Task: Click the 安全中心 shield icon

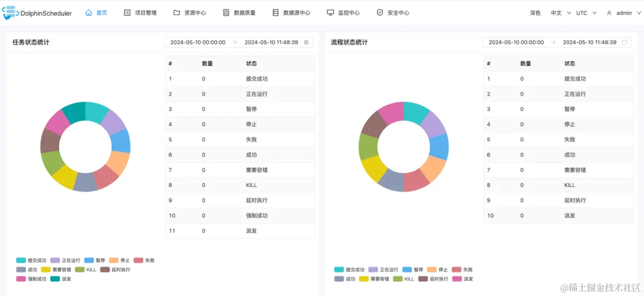Action: (x=380, y=13)
